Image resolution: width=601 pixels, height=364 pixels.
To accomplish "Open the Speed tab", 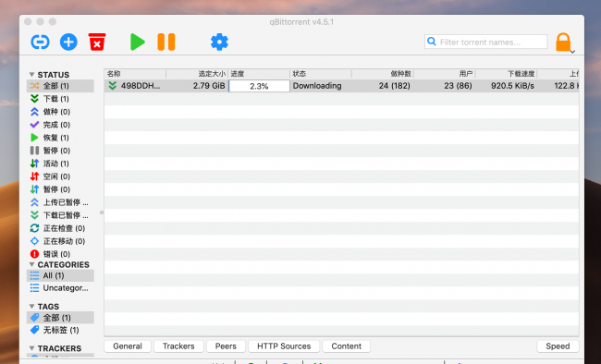I will pos(558,346).
